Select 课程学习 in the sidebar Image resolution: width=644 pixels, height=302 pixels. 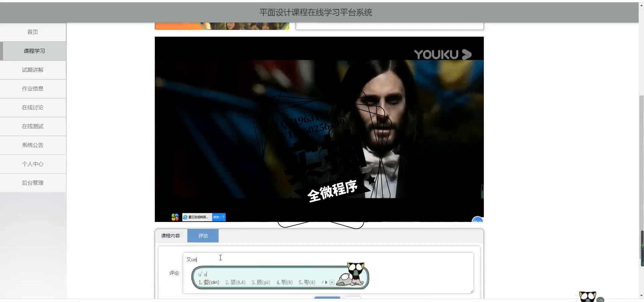[33, 51]
